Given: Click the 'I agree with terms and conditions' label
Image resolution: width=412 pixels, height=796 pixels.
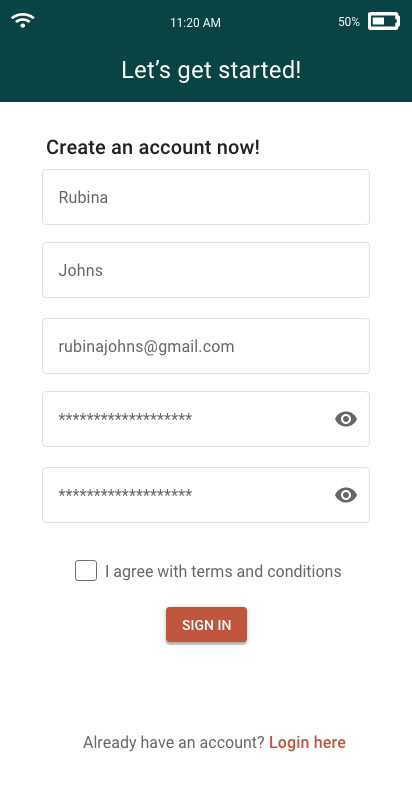Looking at the screenshot, I should tap(223, 571).
